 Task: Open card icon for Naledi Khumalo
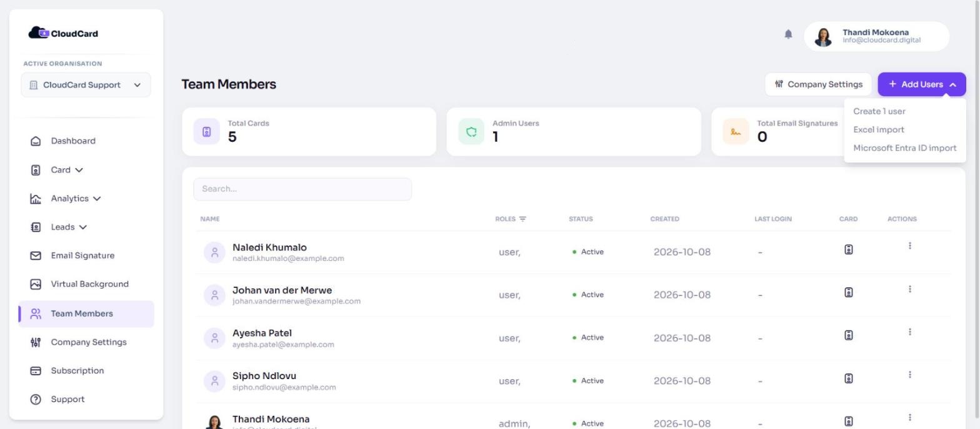point(849,249)
